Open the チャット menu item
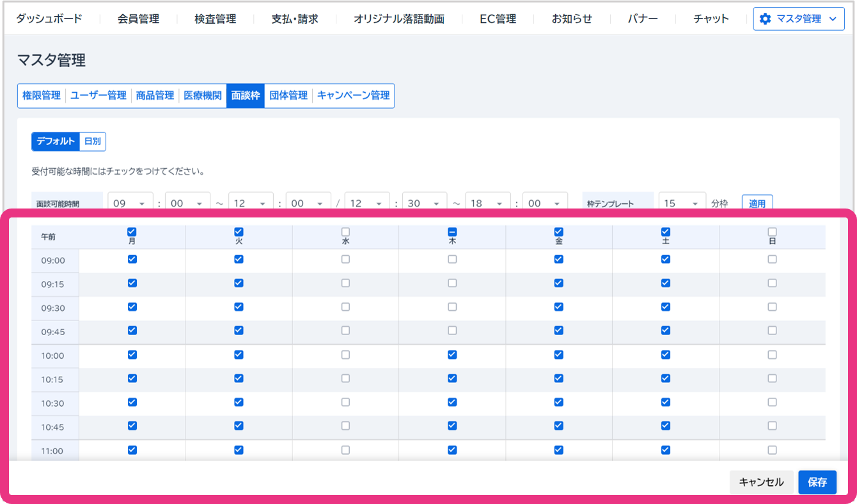 [711, 19]
